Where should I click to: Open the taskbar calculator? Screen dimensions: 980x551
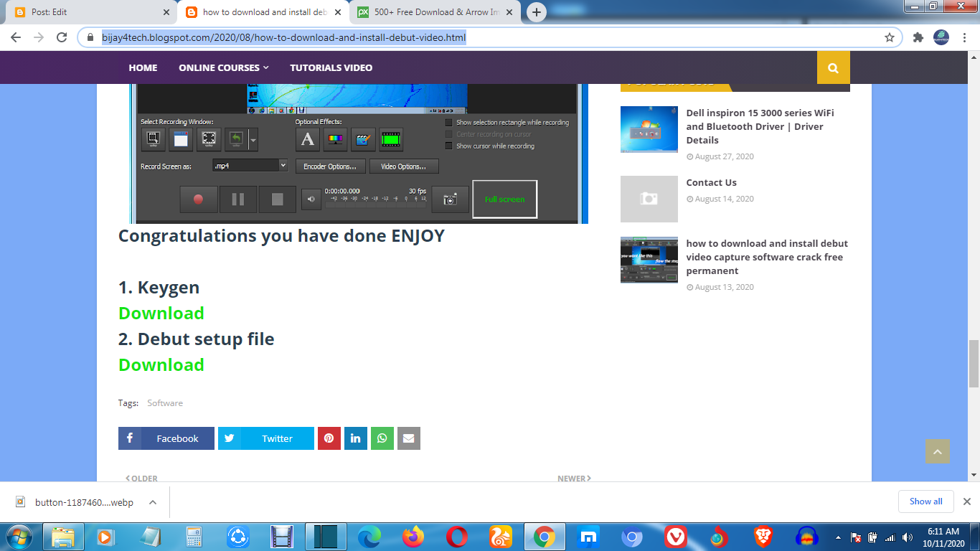[x=194, y=537]
